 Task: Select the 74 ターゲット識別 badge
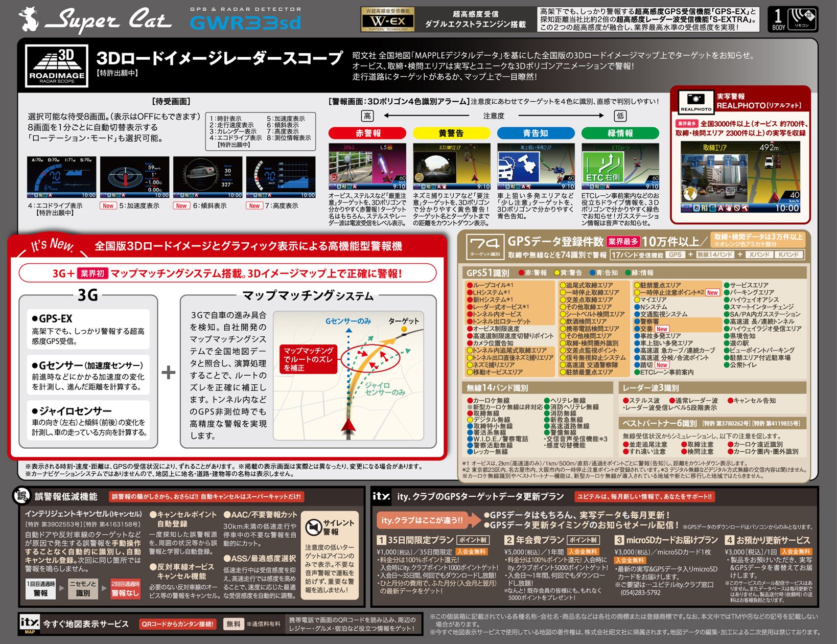[485, 246]
